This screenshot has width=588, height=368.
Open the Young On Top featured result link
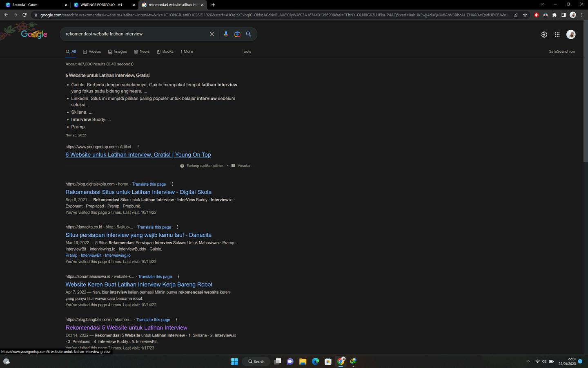pos(138,155)
